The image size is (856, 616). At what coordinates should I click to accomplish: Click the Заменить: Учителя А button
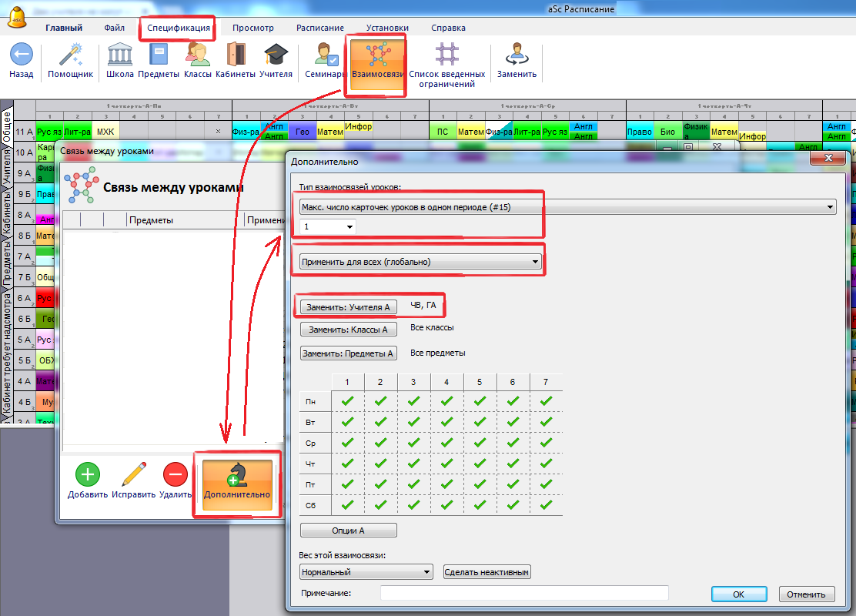pyautogui.click(x=348, y=306)
